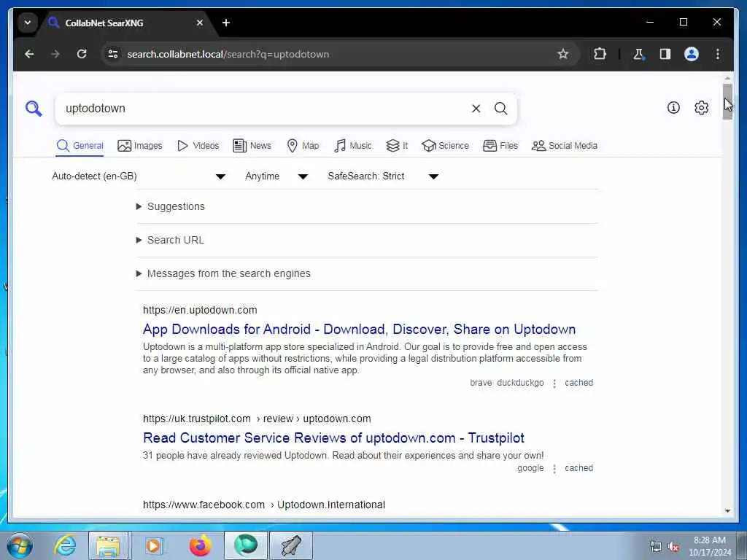
Task: Switch to the IT category
Action: pyautogui.click(x=397, y=146)
